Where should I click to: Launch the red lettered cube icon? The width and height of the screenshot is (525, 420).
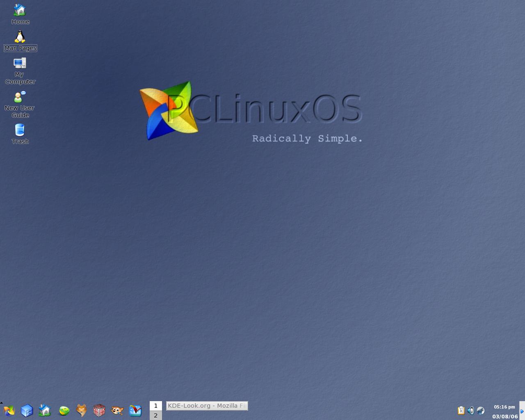point(99,411)
